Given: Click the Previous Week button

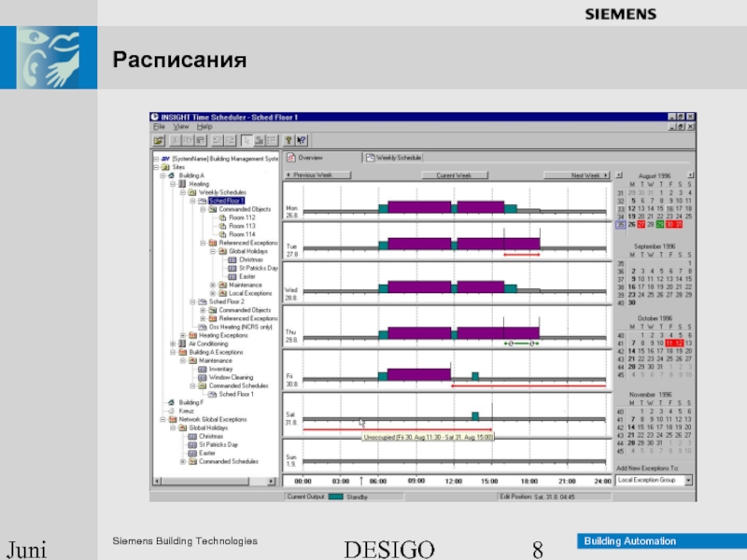Looking at the screenshot, I should [317, 175].
